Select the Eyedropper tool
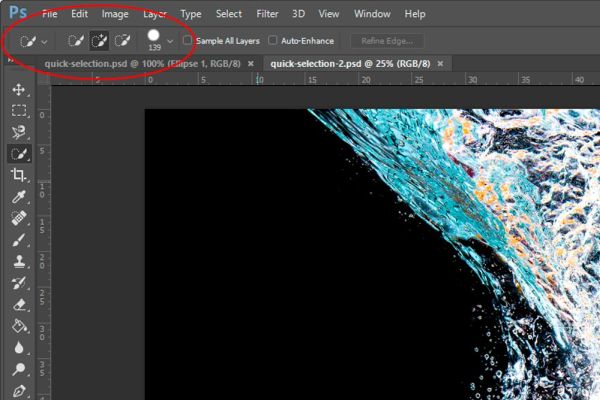Image resolution: width=600 pixels, height=400 pixels. (x=18, y=197)
